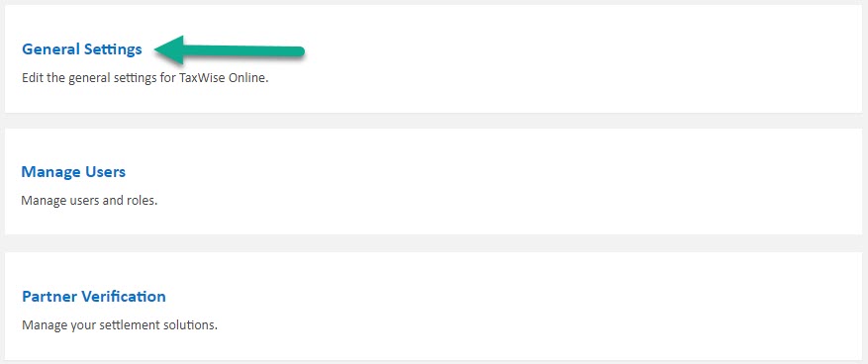This screenshot has width=868, height=364.
Task: Click the word 'Settings' in the General heading
Action: [113, 49]
